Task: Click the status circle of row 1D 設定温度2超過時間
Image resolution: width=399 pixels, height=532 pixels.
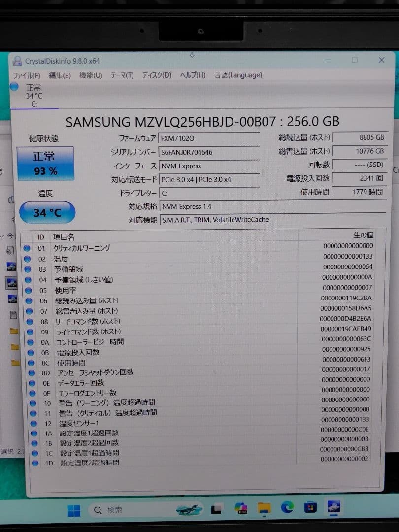Action: tap(35, 463)
